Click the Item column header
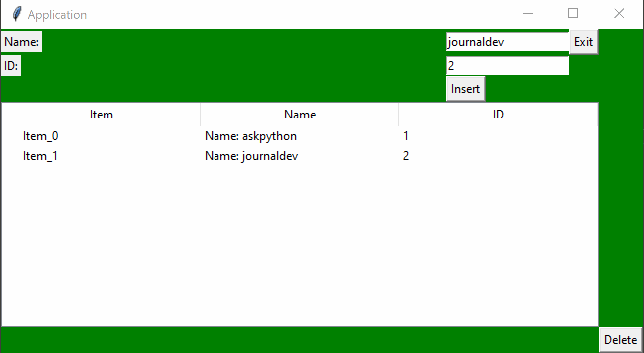 (x=101, y=114)
